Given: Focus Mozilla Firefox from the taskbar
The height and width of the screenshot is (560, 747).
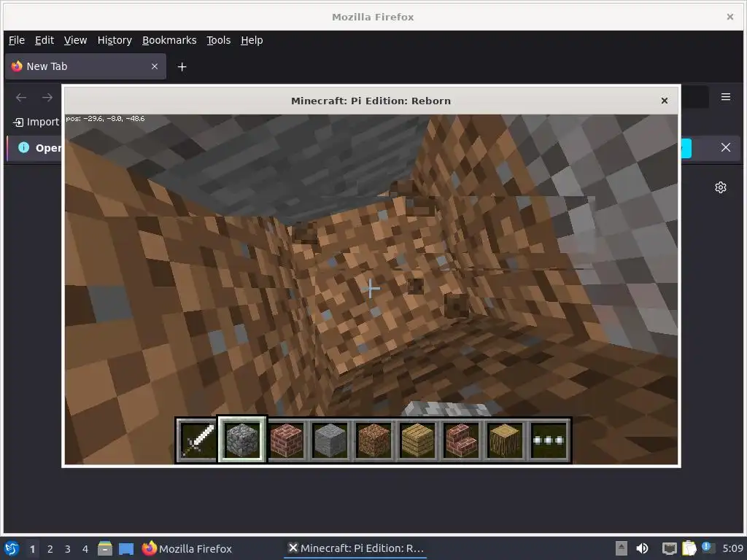Looking at the screenshot, I should click(187, 548).
